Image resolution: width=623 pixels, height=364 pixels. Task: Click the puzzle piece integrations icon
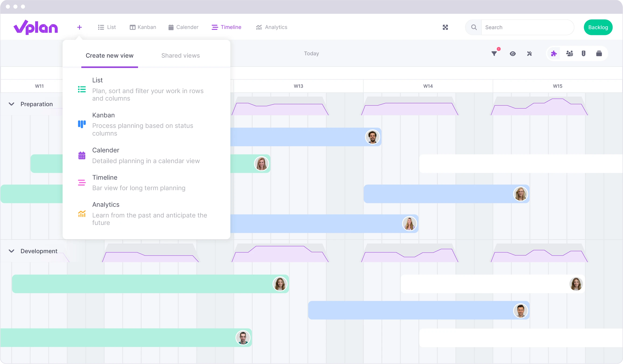(554, 53)
